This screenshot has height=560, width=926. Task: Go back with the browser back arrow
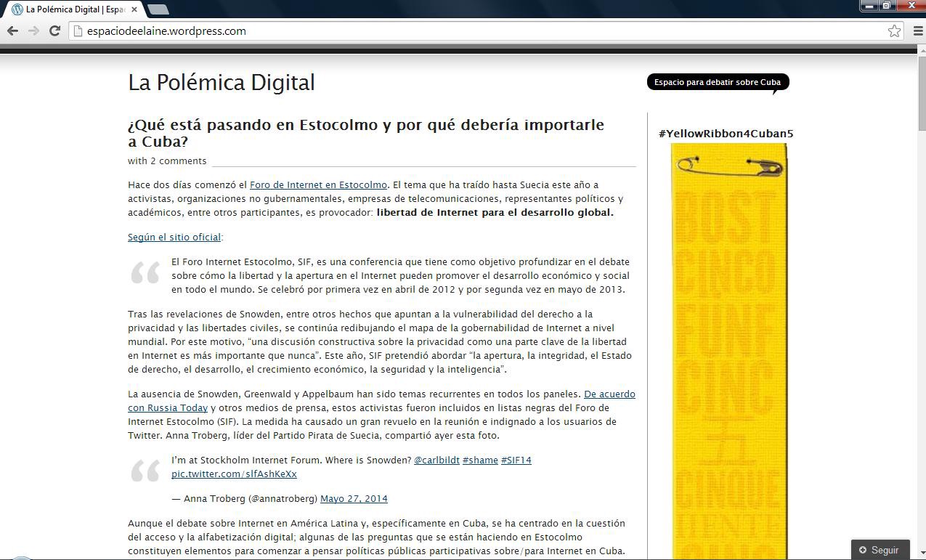coord(12,31)
